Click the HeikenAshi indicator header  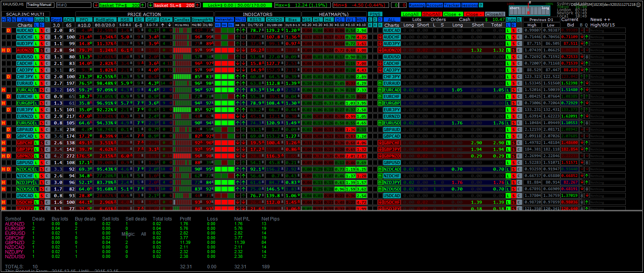tap(224, 19)
